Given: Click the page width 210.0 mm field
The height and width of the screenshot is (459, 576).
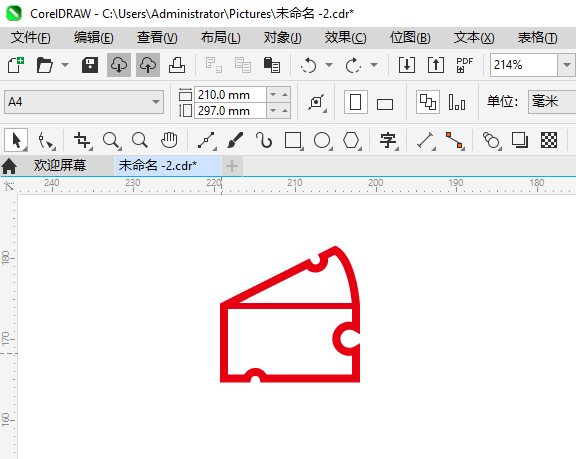Looking at the screenshot, I should pyautogui.click(x=230, y=95).
